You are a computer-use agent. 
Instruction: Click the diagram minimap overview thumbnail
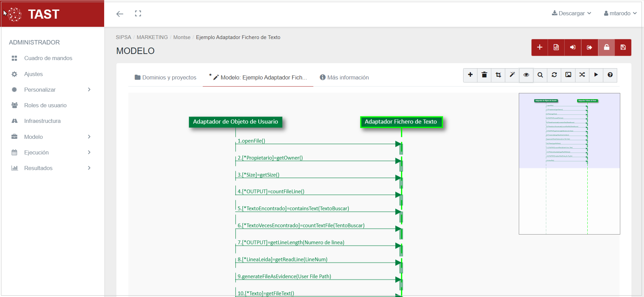point(569,164)
